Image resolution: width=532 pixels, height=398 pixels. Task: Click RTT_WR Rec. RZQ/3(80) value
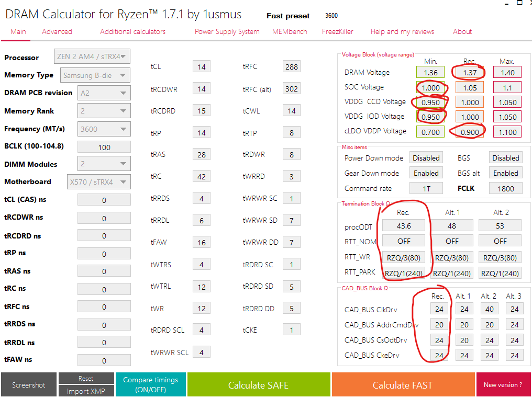(404, 258)
